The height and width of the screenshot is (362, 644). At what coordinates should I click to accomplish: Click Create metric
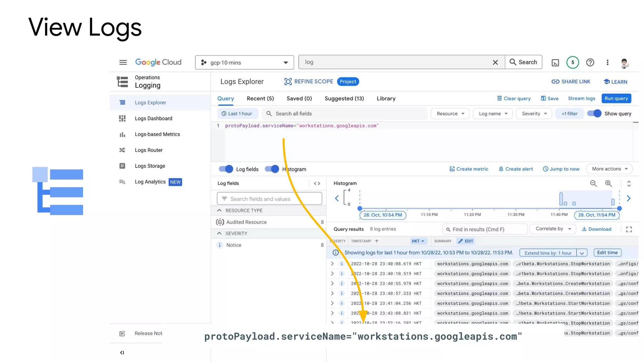coord(469,169)
